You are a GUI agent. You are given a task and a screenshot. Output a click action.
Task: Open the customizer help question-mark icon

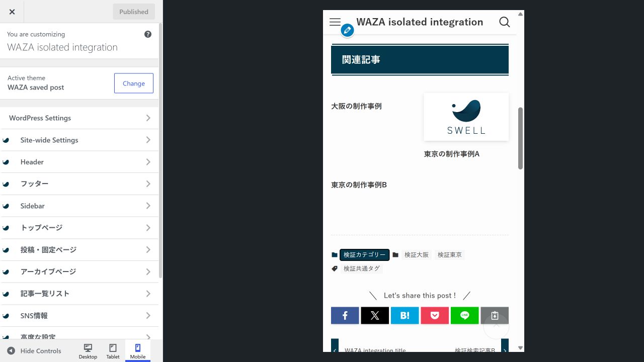click(148, 34)
